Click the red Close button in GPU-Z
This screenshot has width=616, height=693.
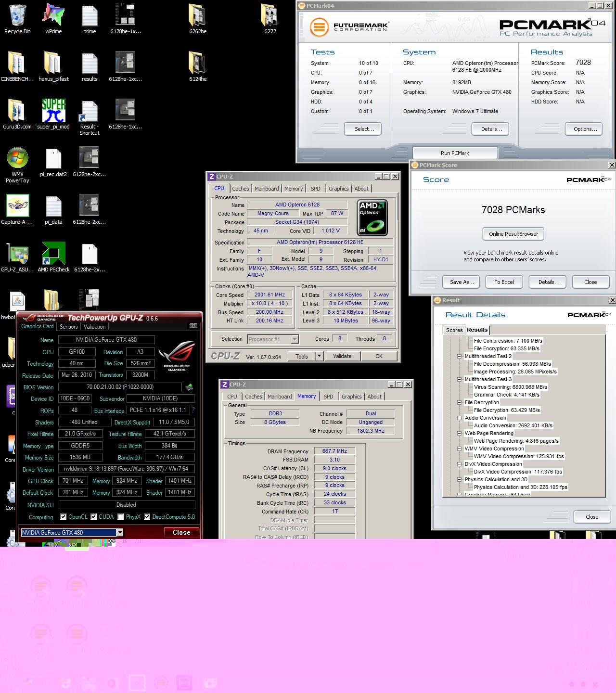tap(181, 532)
